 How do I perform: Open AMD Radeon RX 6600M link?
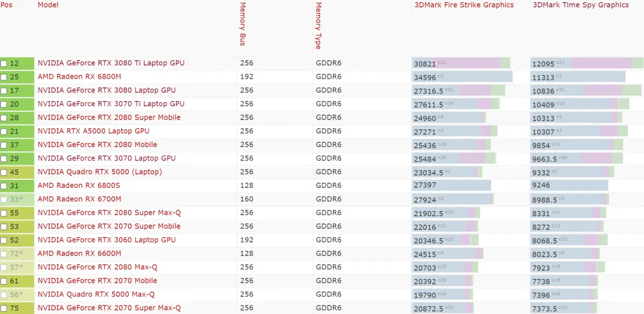[79, 253]
